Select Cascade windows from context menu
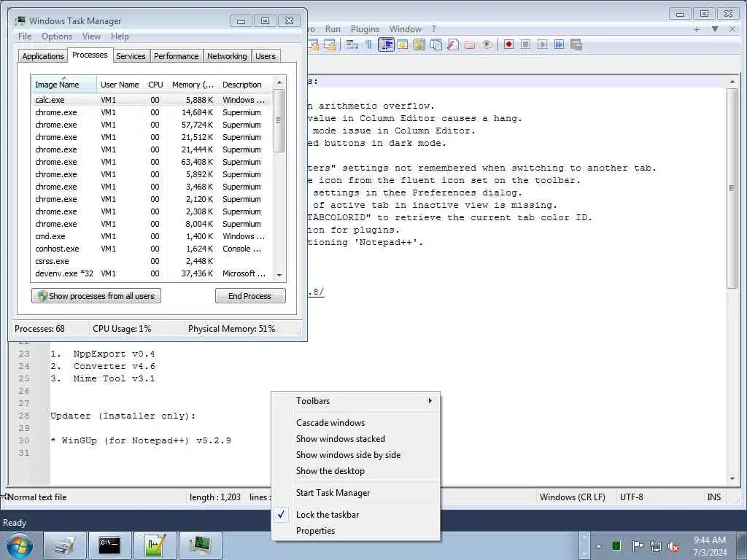This screenshot has width=747, height=560. point(355,423)
